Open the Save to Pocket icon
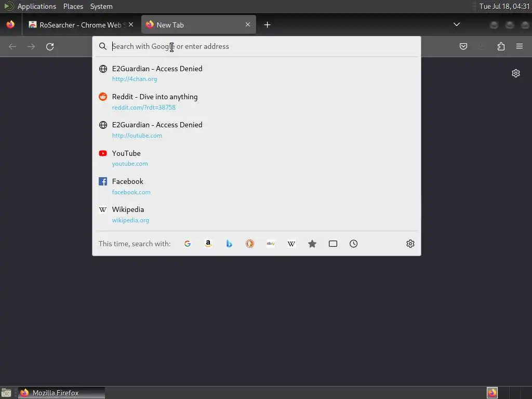532x399 pixels. tap(463, 46)
